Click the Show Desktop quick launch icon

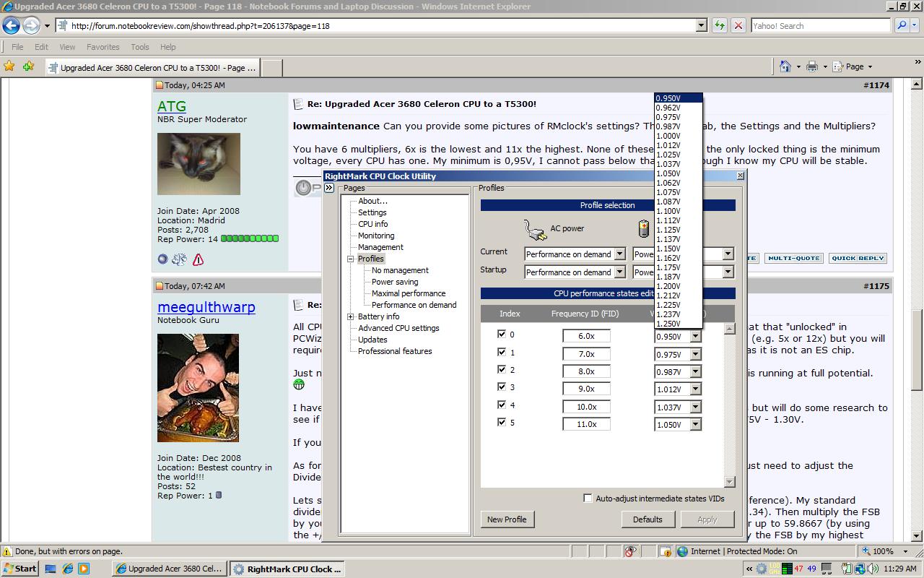point(51,569)
